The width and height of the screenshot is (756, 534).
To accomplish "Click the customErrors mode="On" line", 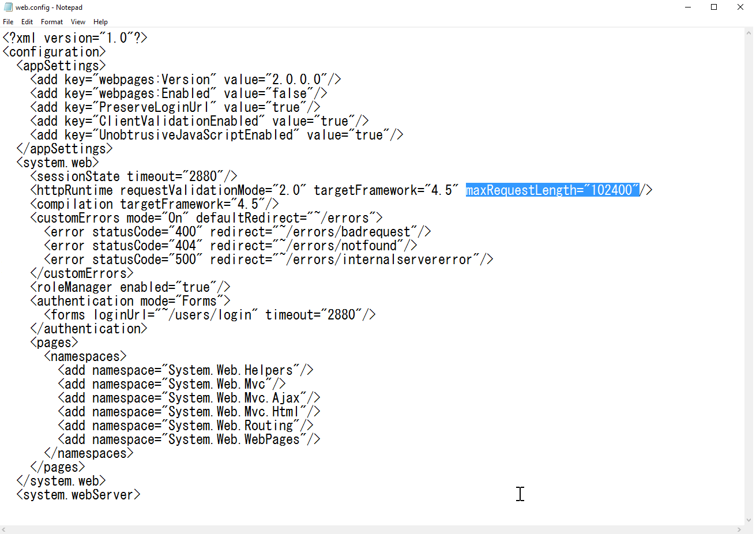I will tap(206, 218).
